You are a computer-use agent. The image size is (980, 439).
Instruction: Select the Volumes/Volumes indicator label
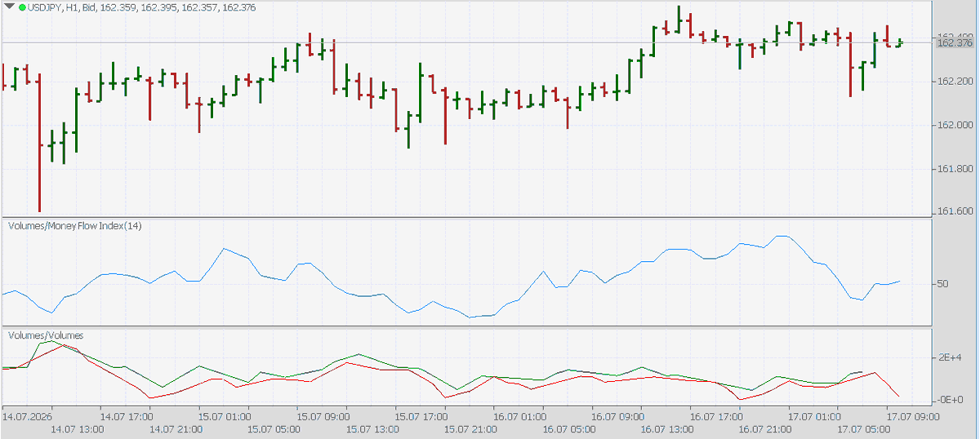(x=46, y=335)
